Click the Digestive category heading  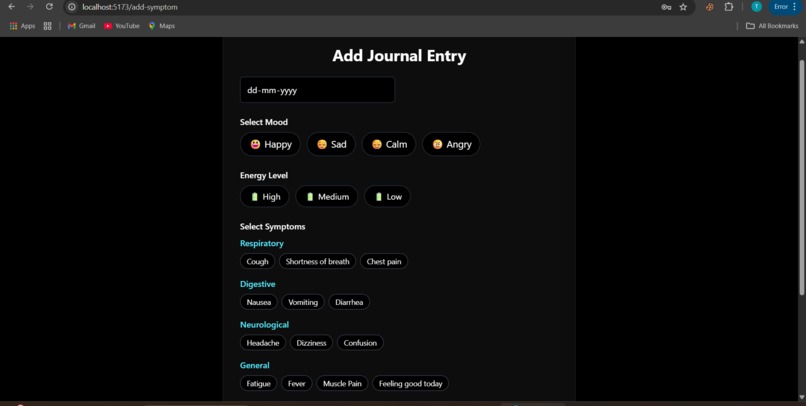pyautogui.click(x=258, y=284)
